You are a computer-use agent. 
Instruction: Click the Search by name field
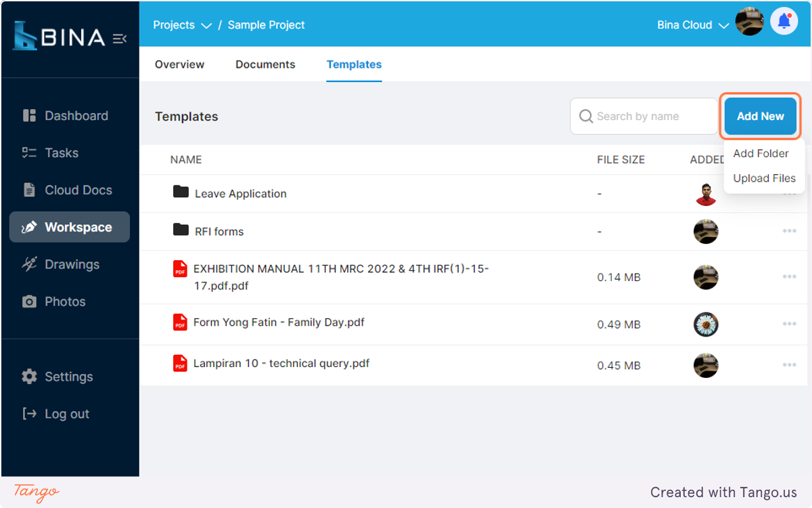[644, 117]
